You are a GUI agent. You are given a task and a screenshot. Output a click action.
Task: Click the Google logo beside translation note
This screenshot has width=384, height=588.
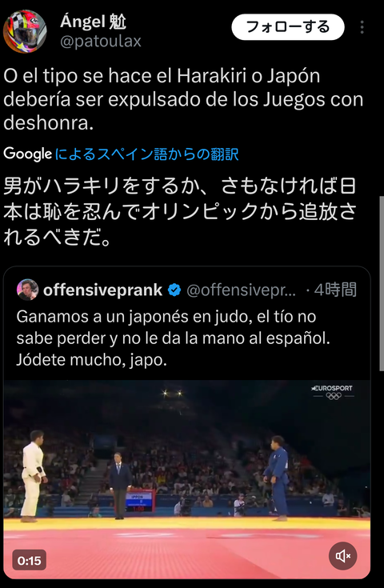[27, 154]
